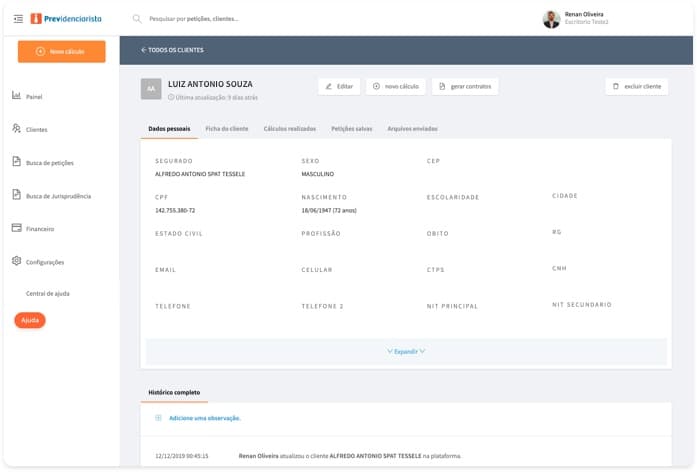Select client name LUIZ ANTONIO SOUZA

pos(210,84)
